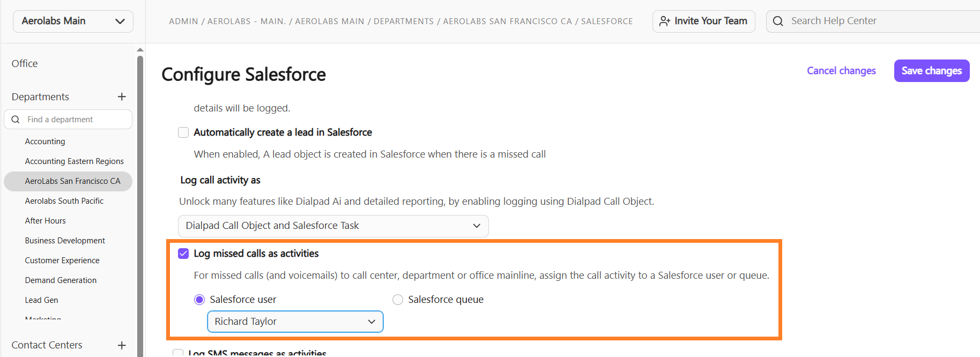980x357 pixels.
Task: Click the DEPARTMENTS breadcrumb link
Action: [x=404, y=21]
